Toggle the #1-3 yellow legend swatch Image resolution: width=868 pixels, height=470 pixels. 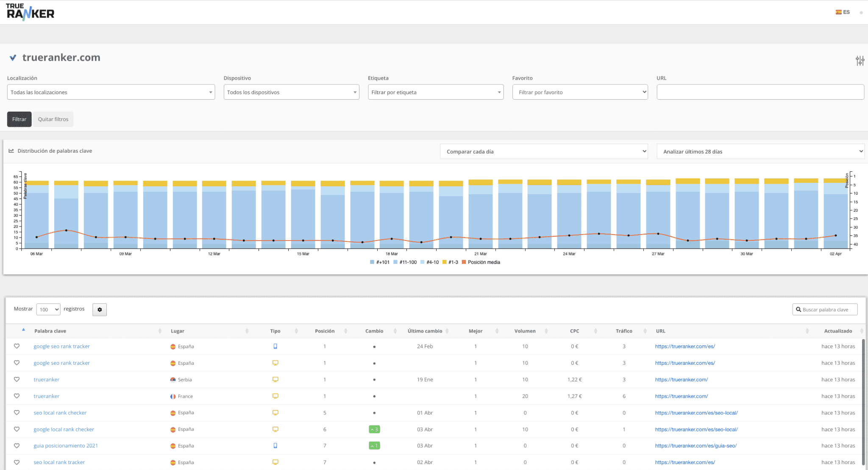pos(444,262)
